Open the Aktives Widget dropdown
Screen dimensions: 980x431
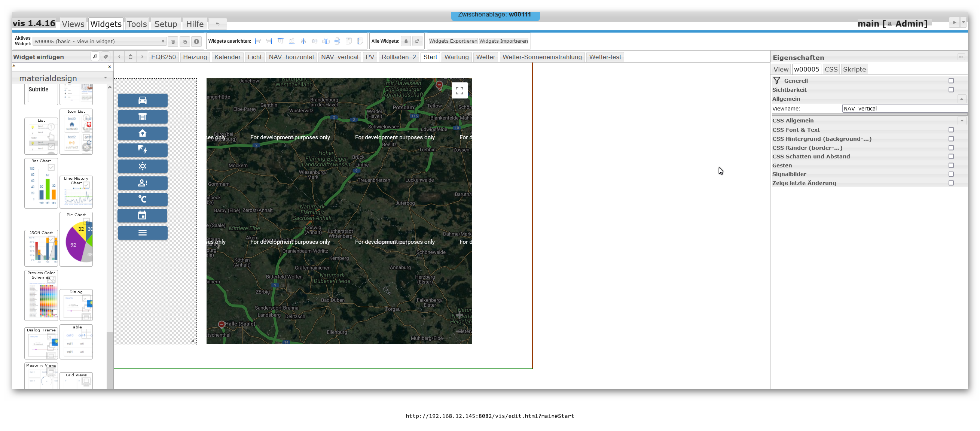pyautogui.click(x=99, y=42)
